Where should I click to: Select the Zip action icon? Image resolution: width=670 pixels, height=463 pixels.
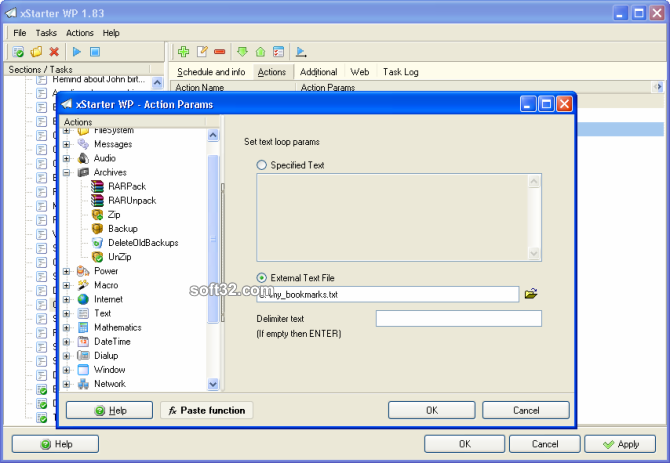(97, 214)
